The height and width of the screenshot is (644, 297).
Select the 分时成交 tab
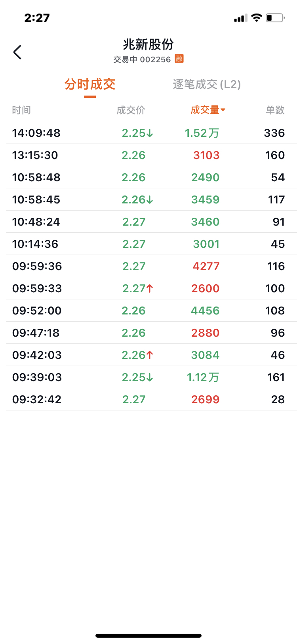click(x=90, y=84)
